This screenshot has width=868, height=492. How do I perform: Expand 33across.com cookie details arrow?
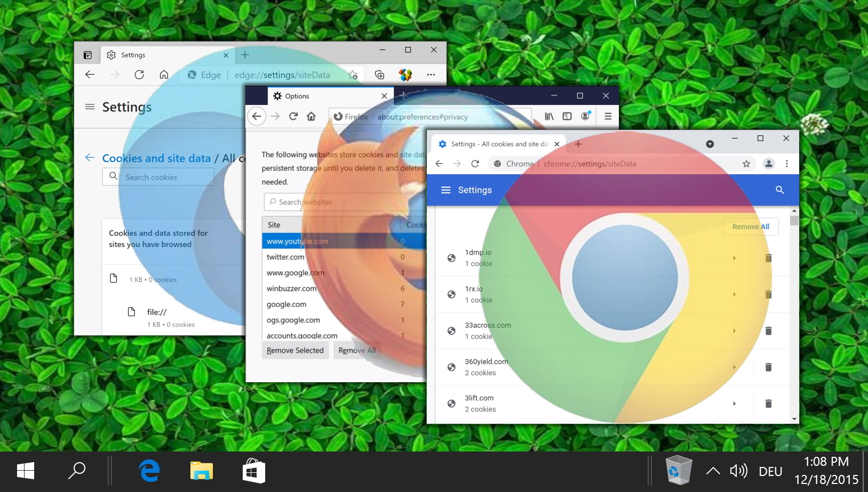735,331
